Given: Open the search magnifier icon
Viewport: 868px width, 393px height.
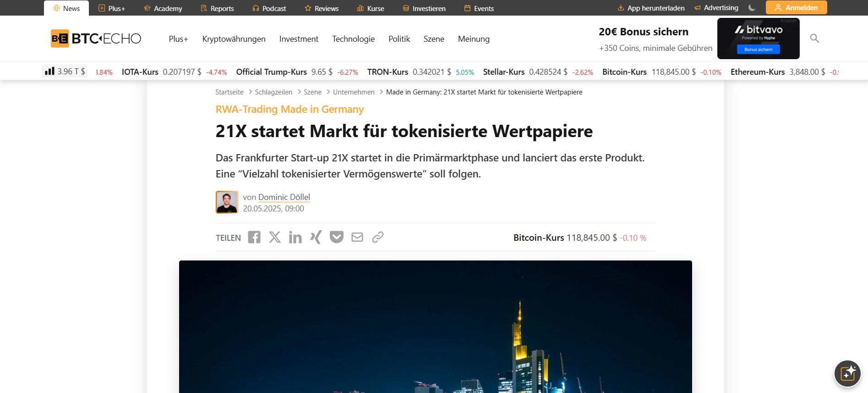Looking at the screenshot, I should 814,39.
